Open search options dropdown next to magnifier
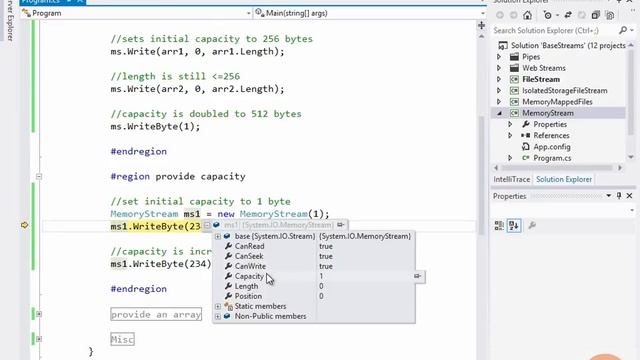 coord(632,31)
